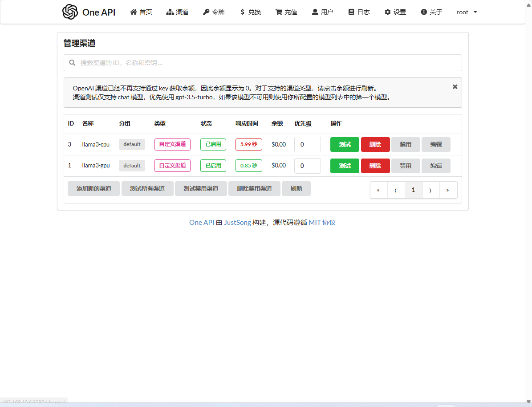Jump to the last page arrow »
This screenshot has height=407, width=532.
447,190
